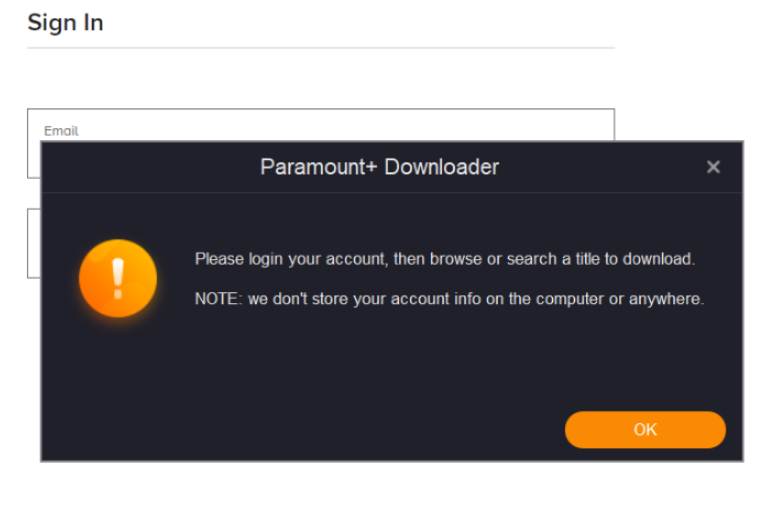Viewport: 777px width, 526px height.
Task: Click the word 'Paramount+' in dialog header
Action: 319,167
